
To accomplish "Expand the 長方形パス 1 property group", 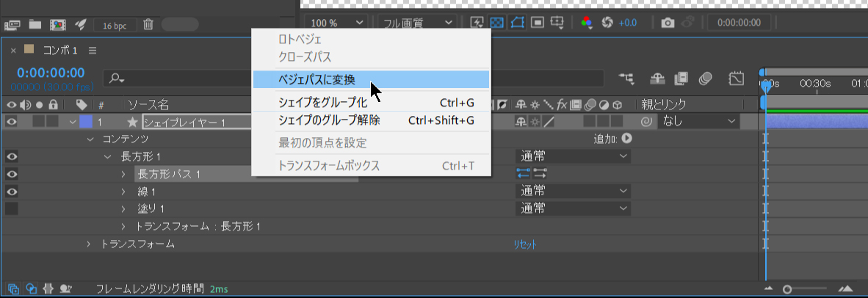I will 123,174.
